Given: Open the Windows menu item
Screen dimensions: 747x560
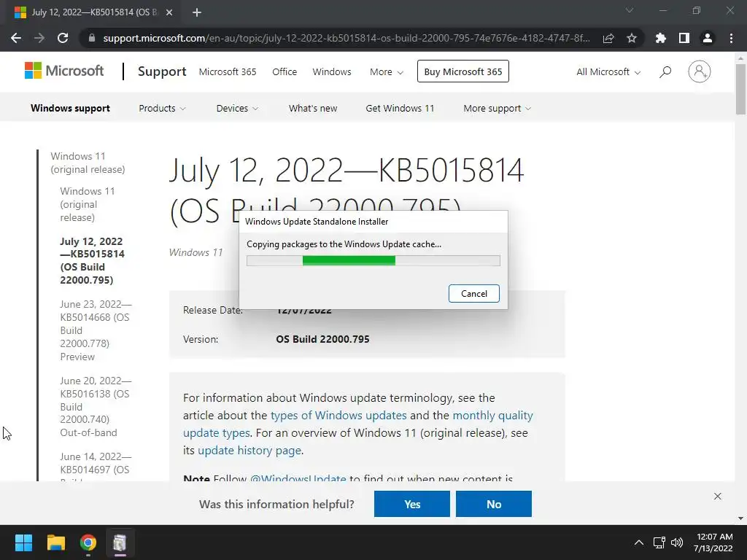Looking at the screenshot, I should pos(332,72).
